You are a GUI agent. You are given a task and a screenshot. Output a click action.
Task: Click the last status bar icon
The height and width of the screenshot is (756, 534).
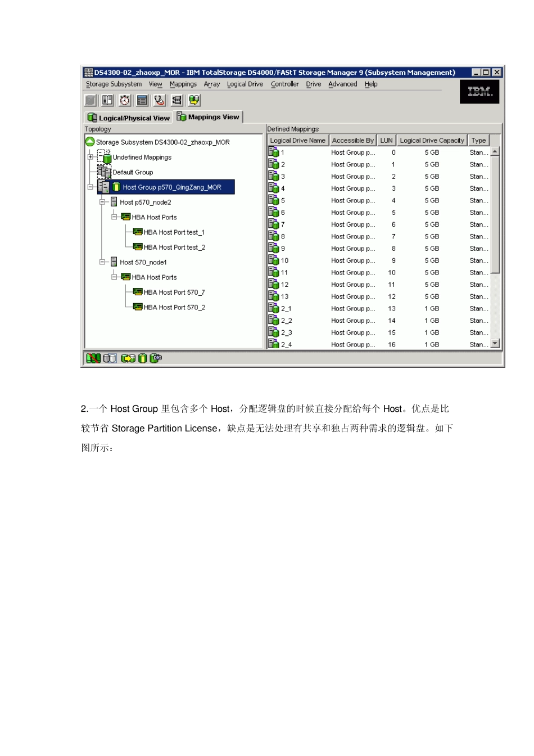pos(156,358)
